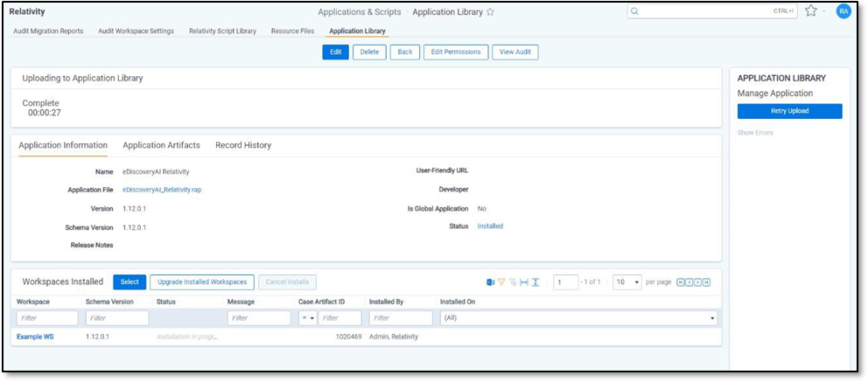
Task: Go to first page of Workspaces list
Action: pos(681,282)
